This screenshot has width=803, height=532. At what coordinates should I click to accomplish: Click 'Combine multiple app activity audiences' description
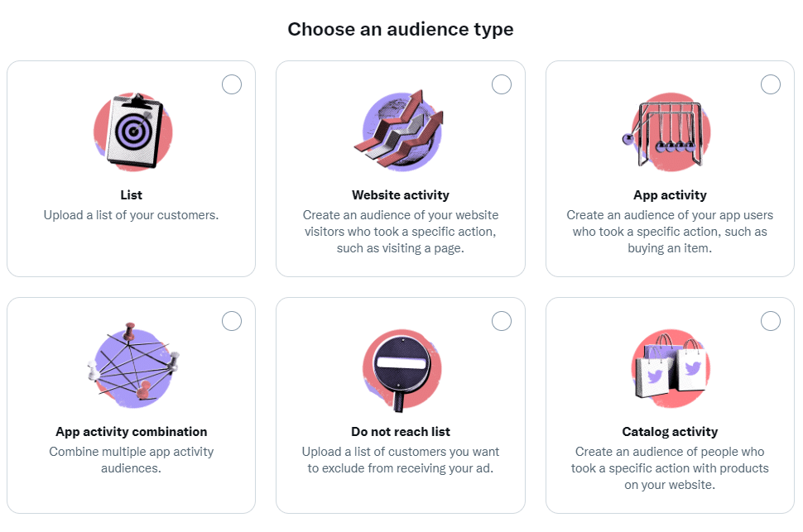[131, 460]
